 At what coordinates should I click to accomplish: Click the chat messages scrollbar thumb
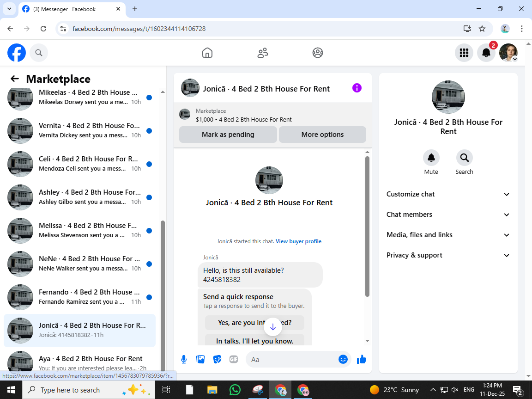point(367,226)
